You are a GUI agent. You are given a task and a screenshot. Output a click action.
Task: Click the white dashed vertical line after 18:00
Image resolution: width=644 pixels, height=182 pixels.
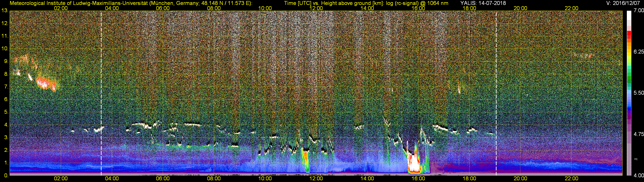click(x=496, y=93)
